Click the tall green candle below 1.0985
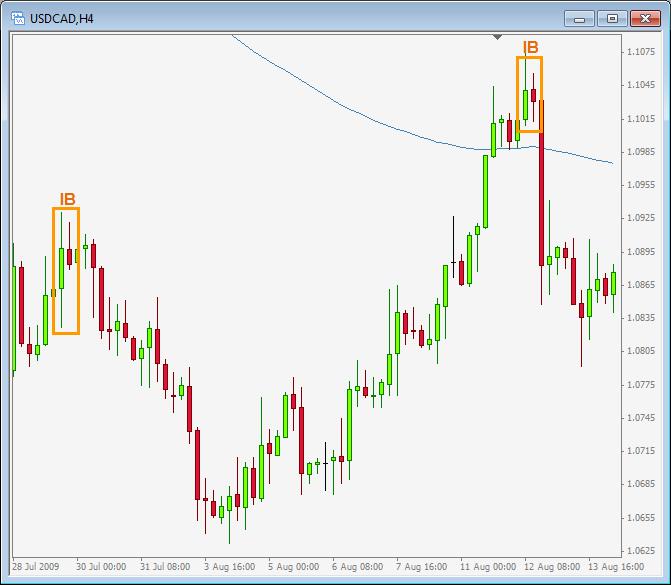The image size is (671, 585). click(485, 192)
